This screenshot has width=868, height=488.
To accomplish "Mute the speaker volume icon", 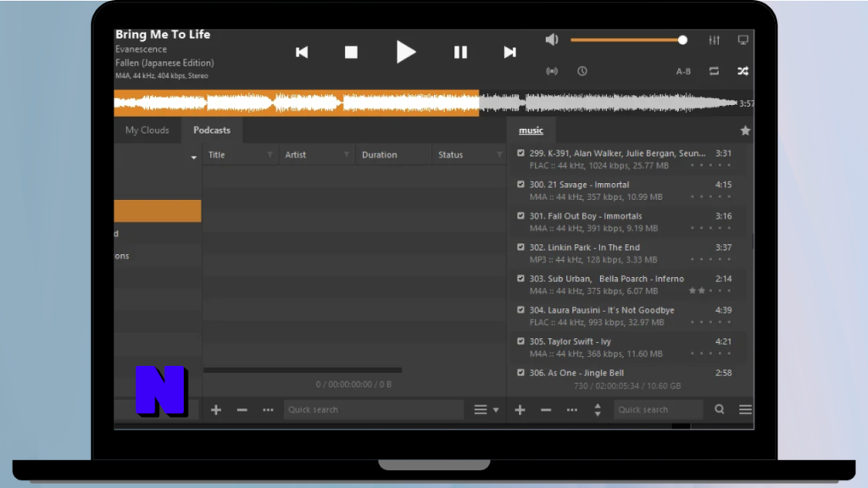I will click(552, 39).
